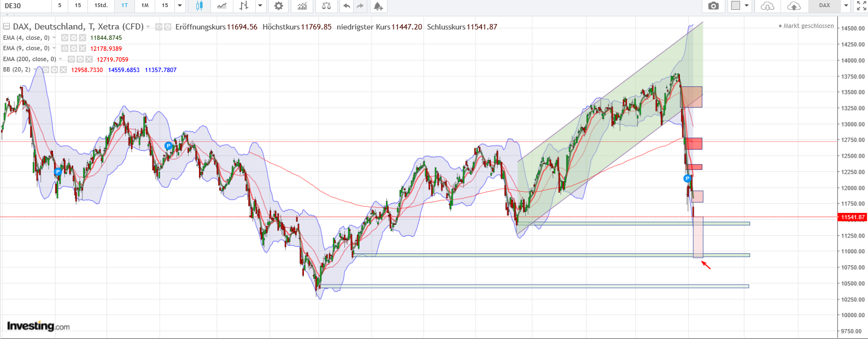This screenshot has height=339, width=868.
Task: Remove the EMA (9, close, 0) indicator
Action: point(83,49)
